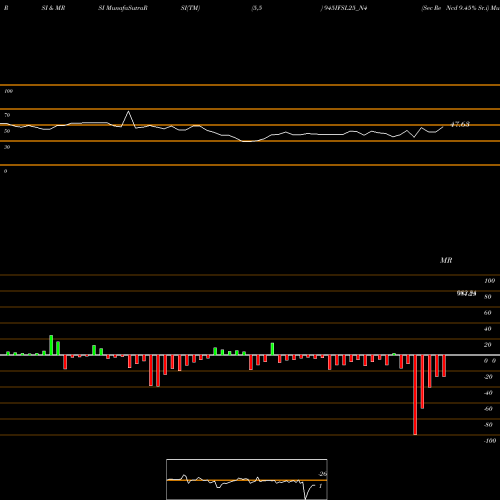Click the spike peak on the RSI line

129,112
